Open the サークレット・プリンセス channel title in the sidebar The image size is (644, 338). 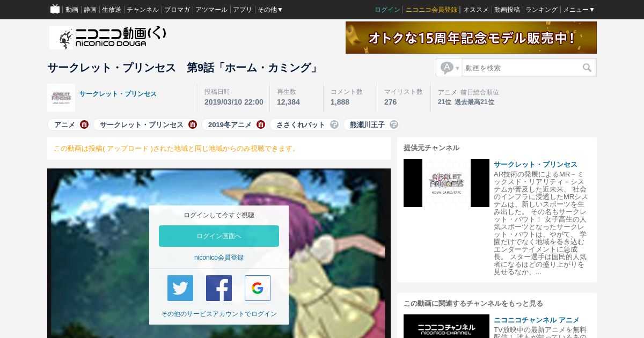coord(536,164)
